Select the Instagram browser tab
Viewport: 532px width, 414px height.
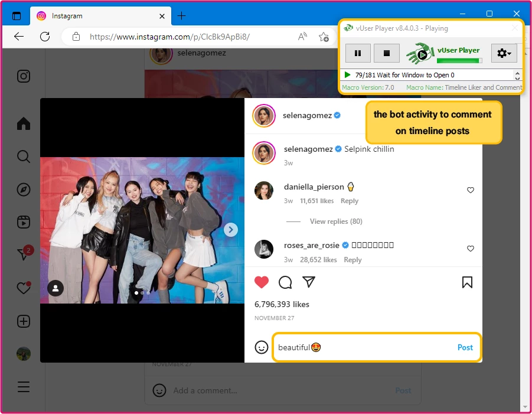coord(101,15)
